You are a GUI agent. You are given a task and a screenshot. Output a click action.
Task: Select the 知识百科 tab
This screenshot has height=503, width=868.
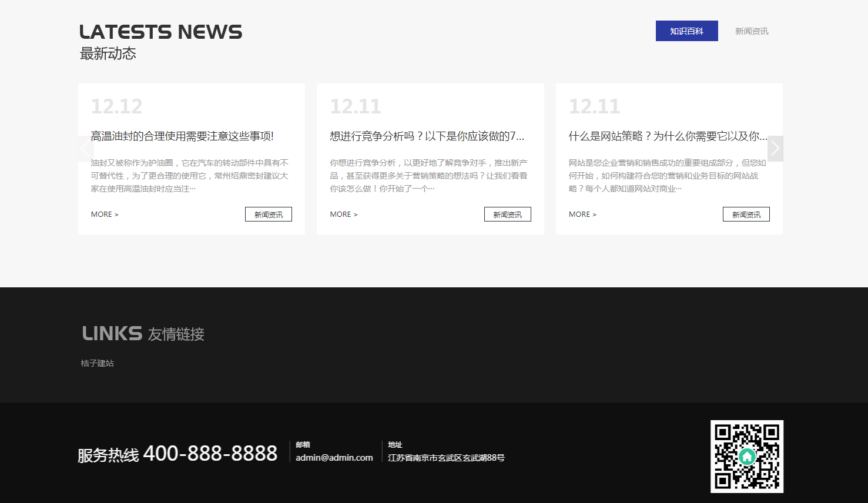686,31
